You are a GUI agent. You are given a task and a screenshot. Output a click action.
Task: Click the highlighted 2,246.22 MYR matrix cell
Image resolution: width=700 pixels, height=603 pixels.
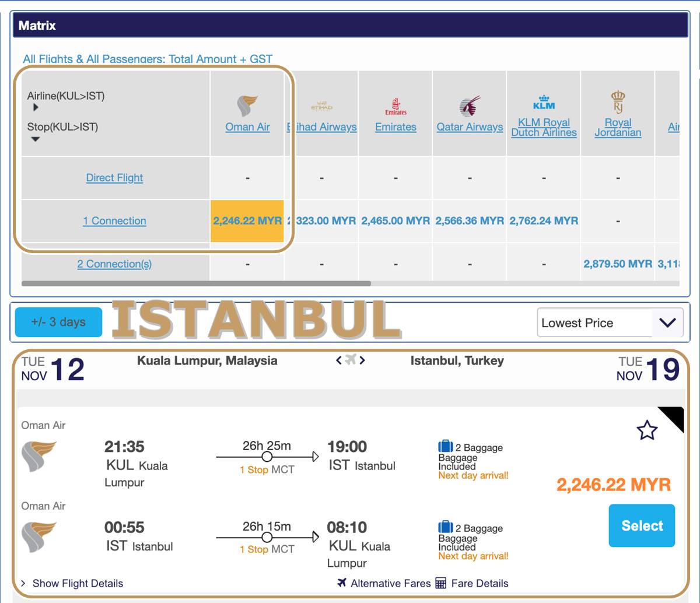247,221
